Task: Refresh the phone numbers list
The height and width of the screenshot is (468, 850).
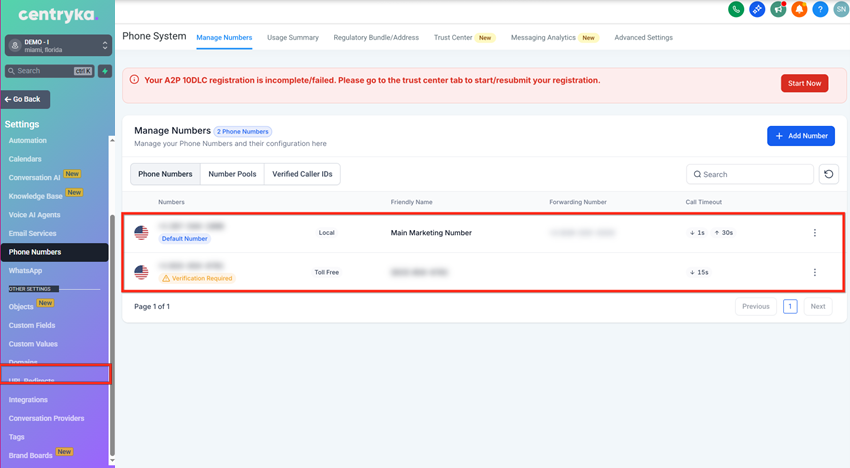Action: coord(828,174)
